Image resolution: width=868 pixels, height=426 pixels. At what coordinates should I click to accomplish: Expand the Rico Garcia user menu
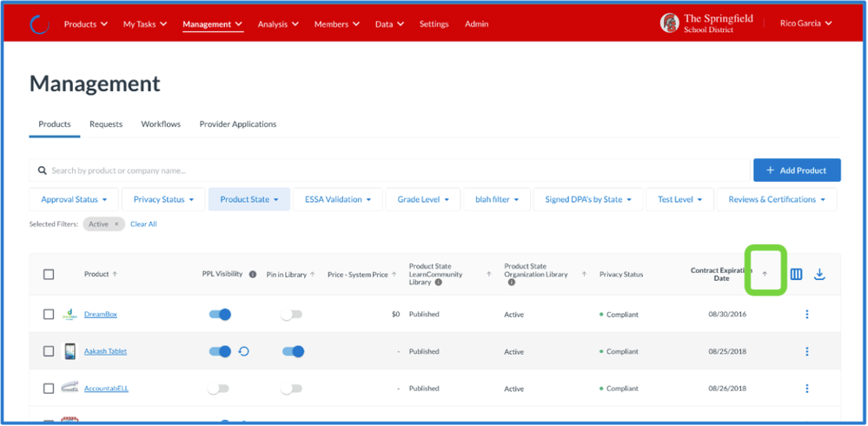[805, 23]
